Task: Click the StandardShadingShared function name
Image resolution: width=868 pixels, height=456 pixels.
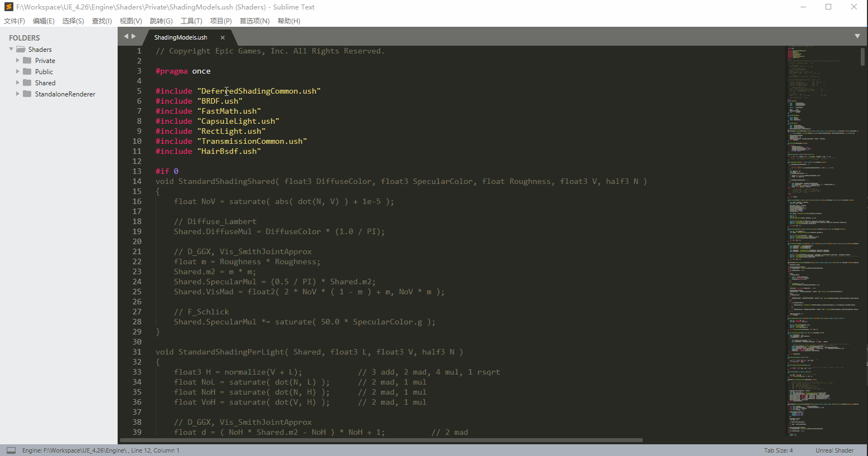Action: pos(227,181)
